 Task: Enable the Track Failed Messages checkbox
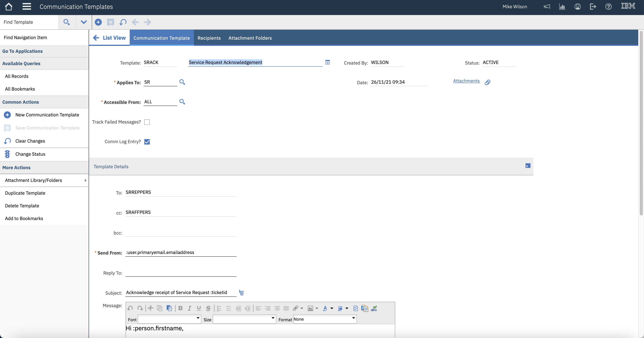[147, 122]
